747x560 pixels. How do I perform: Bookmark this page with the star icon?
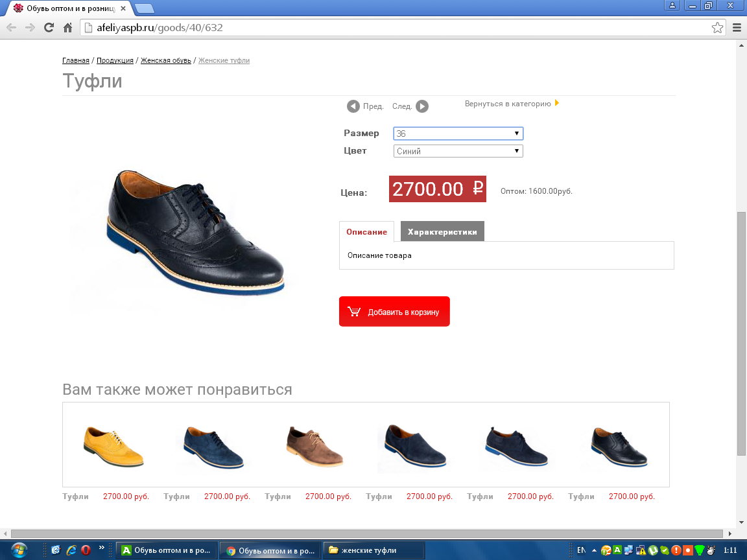click(717, 27)
